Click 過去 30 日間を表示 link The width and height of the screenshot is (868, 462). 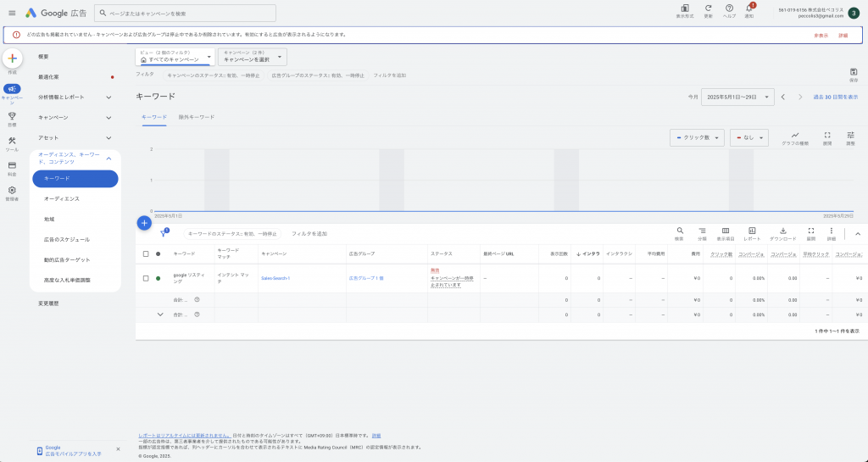(x=835, y=97)
